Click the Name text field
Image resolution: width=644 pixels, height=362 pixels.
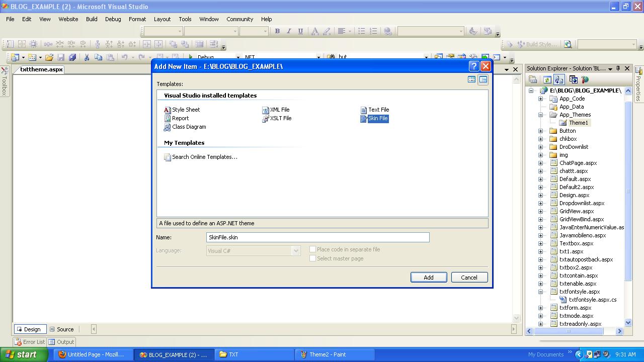coord(317,237)
